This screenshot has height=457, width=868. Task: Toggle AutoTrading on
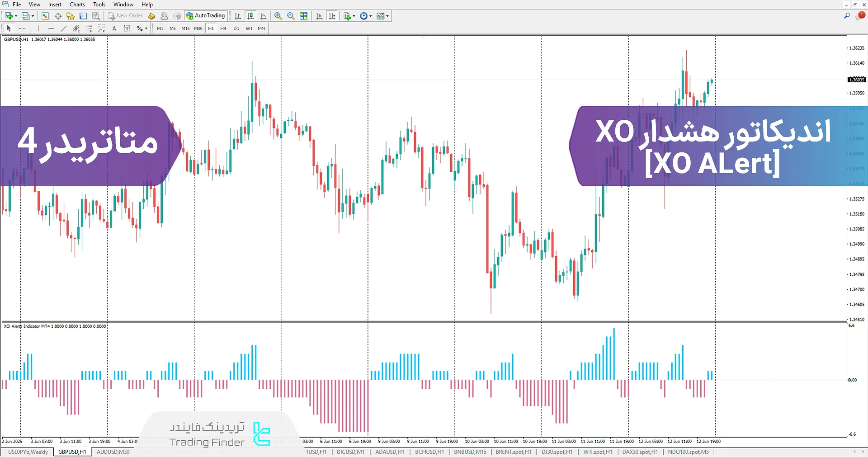[x=206, y=15]
